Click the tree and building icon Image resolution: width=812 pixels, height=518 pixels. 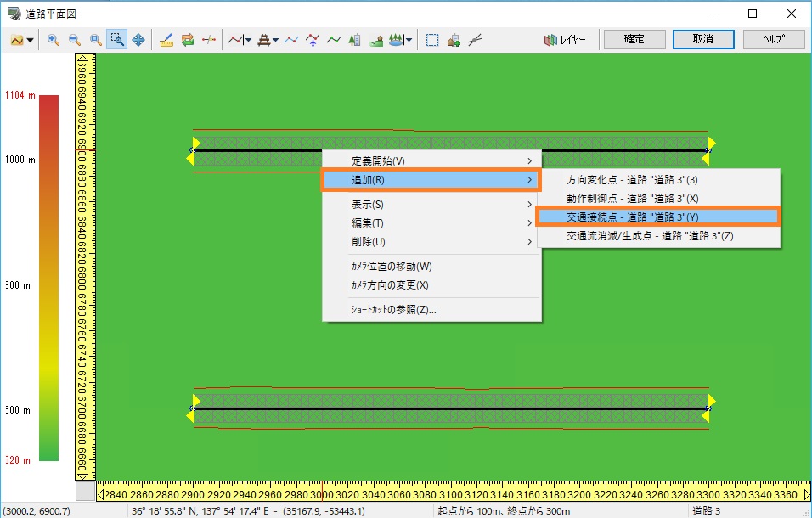coord(355,40)
